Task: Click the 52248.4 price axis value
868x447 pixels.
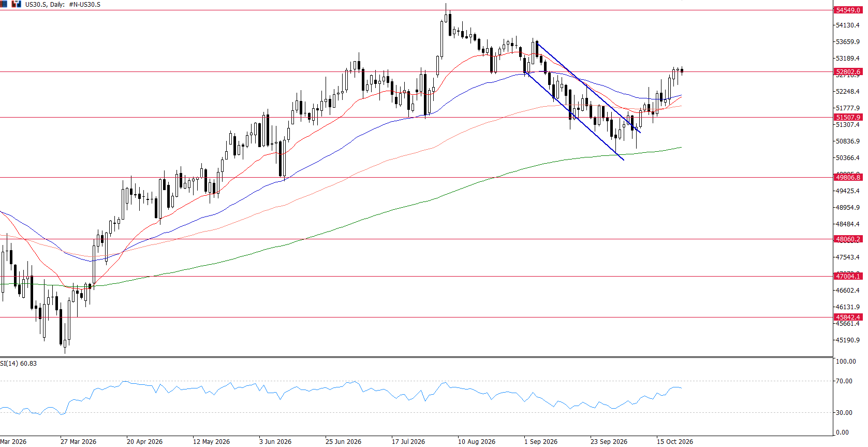Action: [x=848, y=92]
